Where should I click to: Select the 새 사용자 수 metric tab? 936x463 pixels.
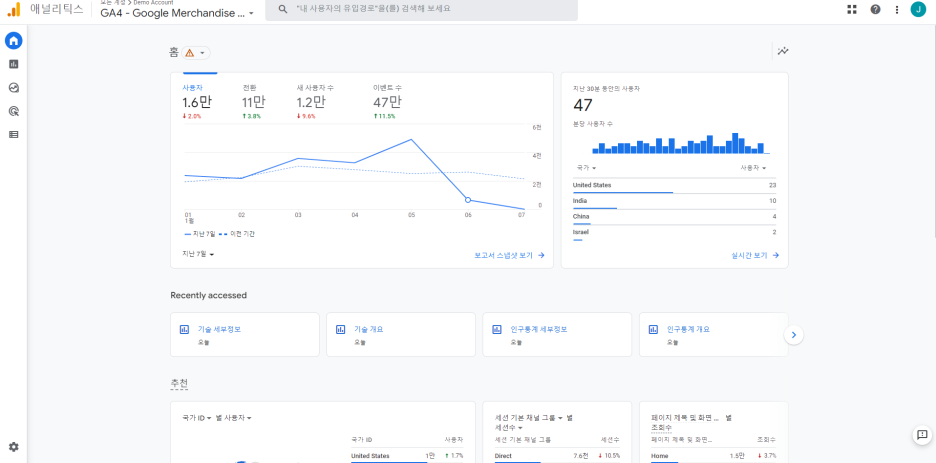click(315, 101)
